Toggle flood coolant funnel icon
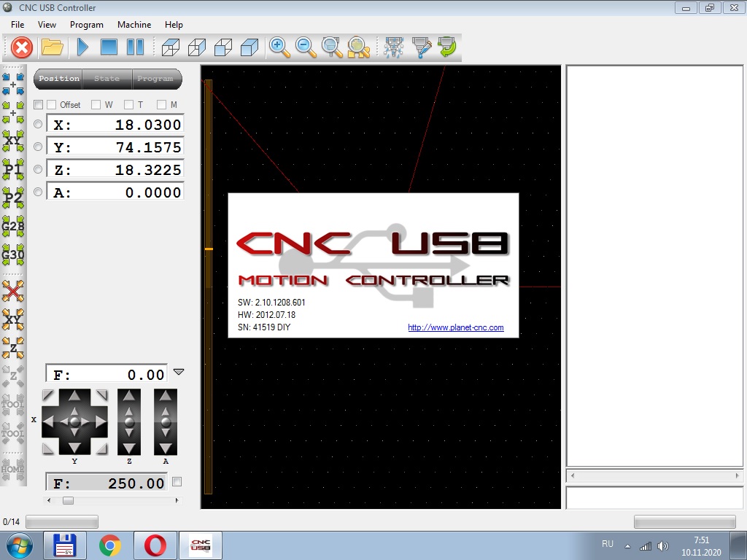Screen dimensions: 747x560 [x=421, y=47]
